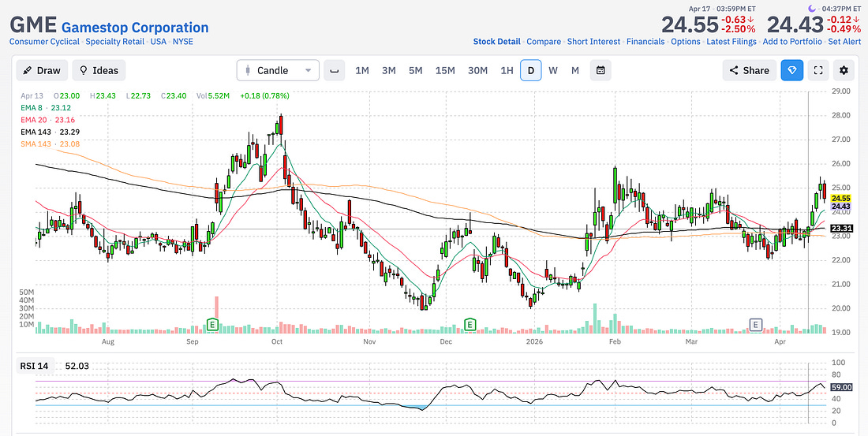The height and width of the screenshot is (436, 868).
Task: Select the M monthly interval
Action: 575,70
